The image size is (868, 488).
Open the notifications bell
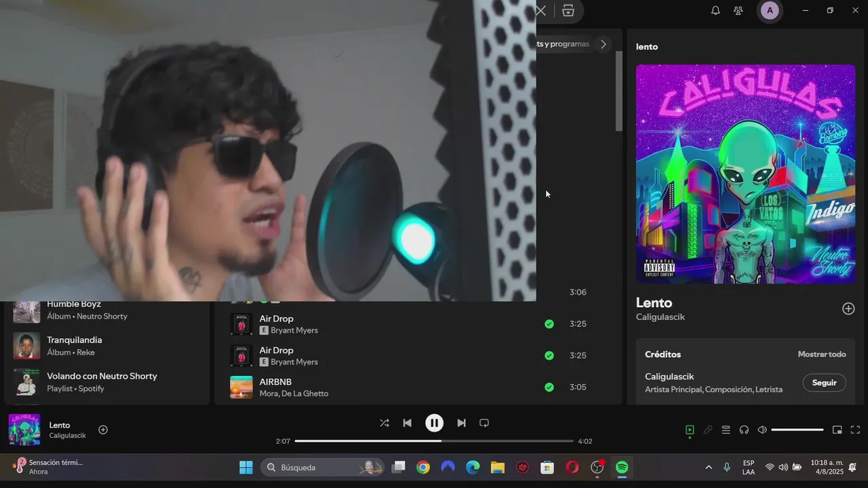715,11
